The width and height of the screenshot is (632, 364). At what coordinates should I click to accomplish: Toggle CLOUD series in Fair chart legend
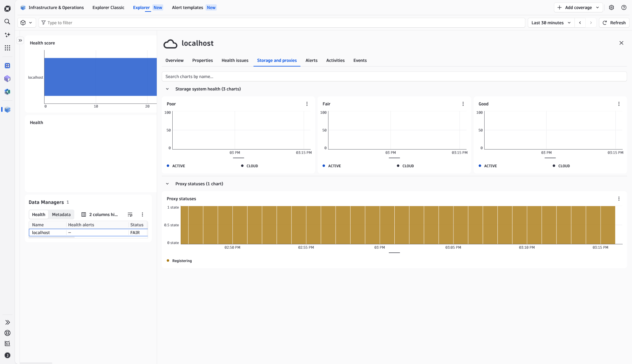405,166
